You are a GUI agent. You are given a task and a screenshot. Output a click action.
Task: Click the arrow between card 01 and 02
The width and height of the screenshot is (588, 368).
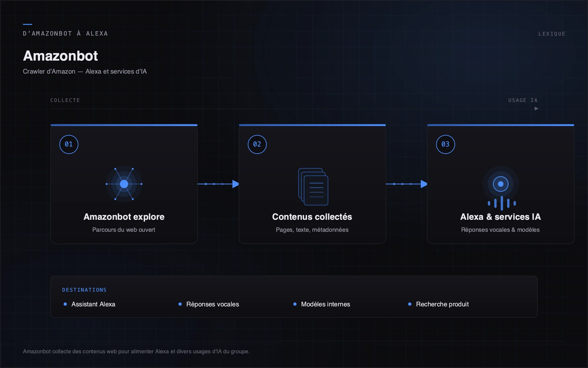(x=218, y=184)
